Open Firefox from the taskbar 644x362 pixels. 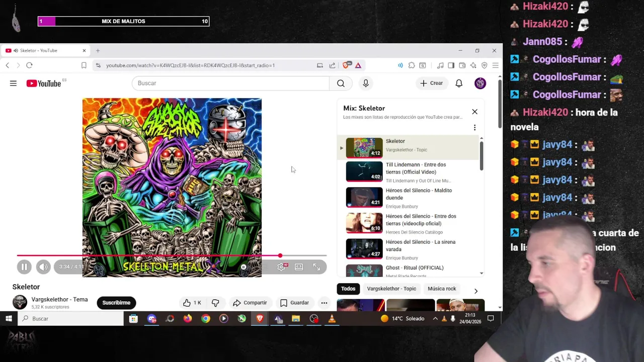point(188,319)
